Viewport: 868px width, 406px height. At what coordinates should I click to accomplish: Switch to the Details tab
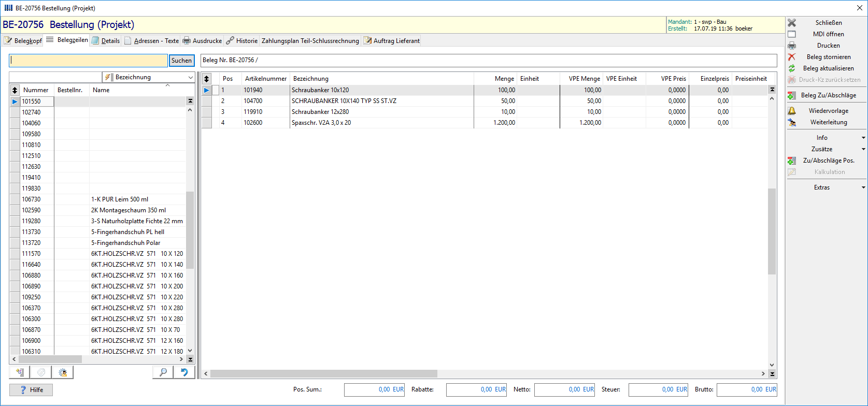point(106,40)
